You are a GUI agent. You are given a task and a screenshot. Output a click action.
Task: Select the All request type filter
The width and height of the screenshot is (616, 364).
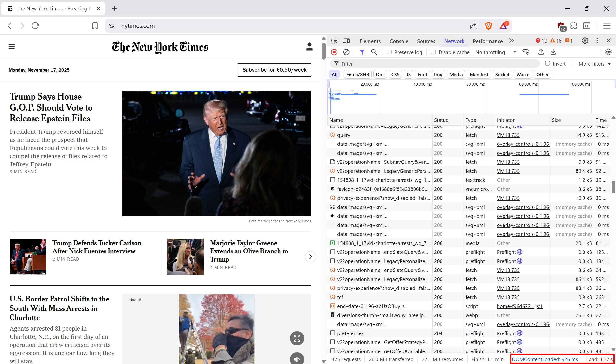coord(334,75)
